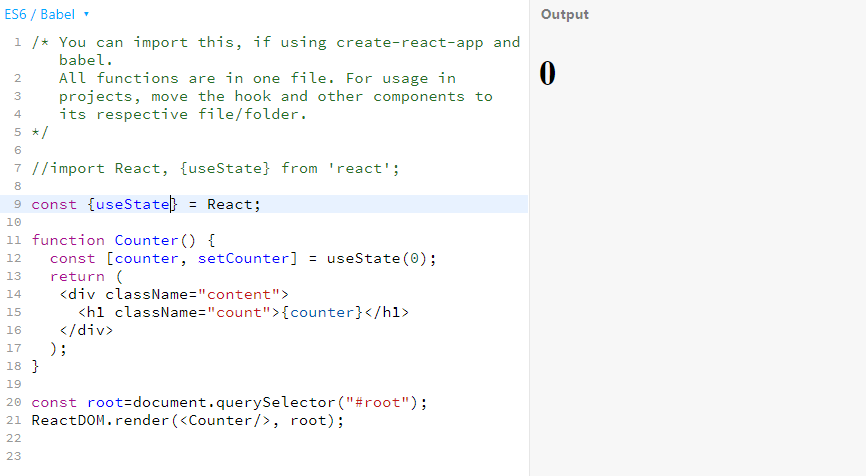Click the return keyword on line 13
866x476 pixels.
coord(77,276)
